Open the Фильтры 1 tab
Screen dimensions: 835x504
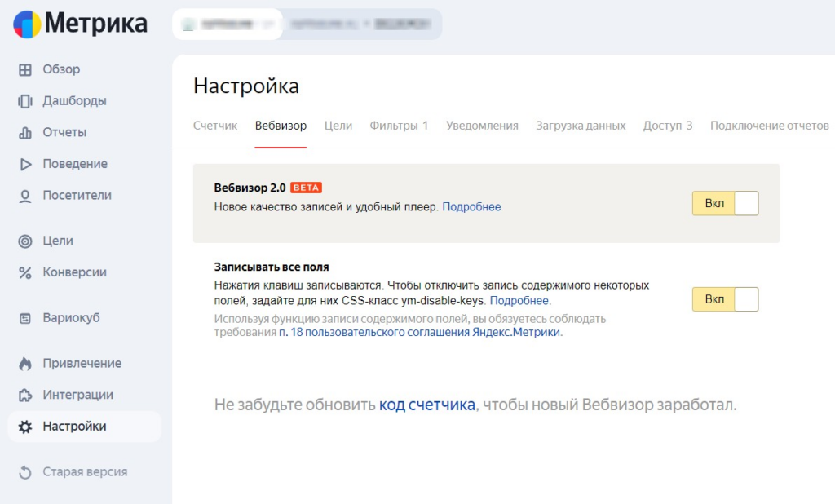click(x=399, y=126)
